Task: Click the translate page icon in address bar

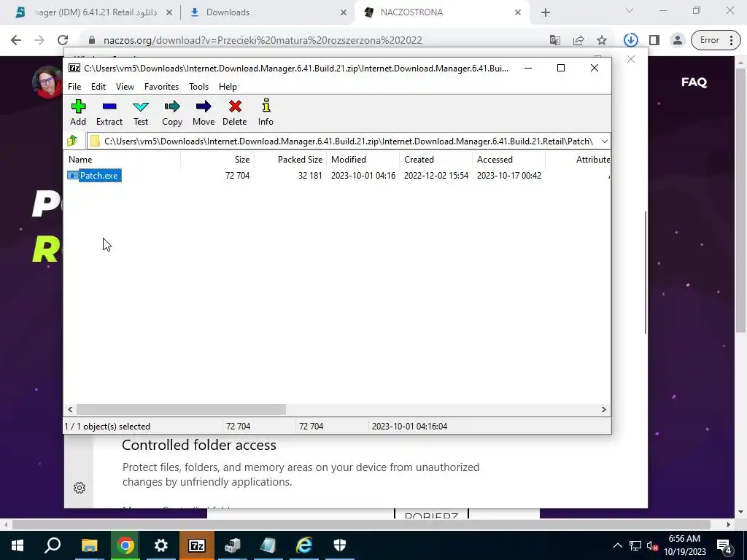Action: point(554,41)
